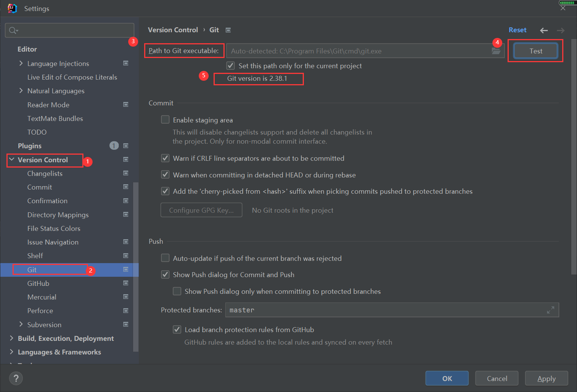Image resolution: width=577 pixels, height=392 pixels.
Task: Open the Plugins settings page
Action: click(x=30, y=146)
